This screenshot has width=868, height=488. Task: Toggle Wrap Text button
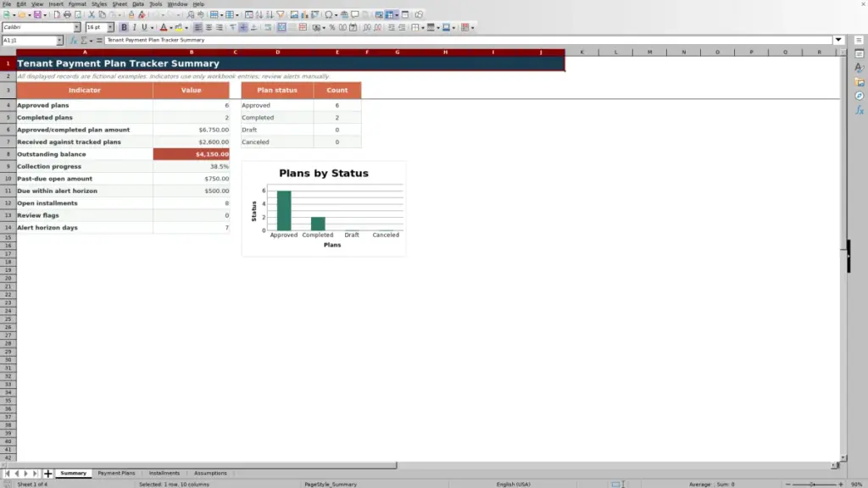268,27
